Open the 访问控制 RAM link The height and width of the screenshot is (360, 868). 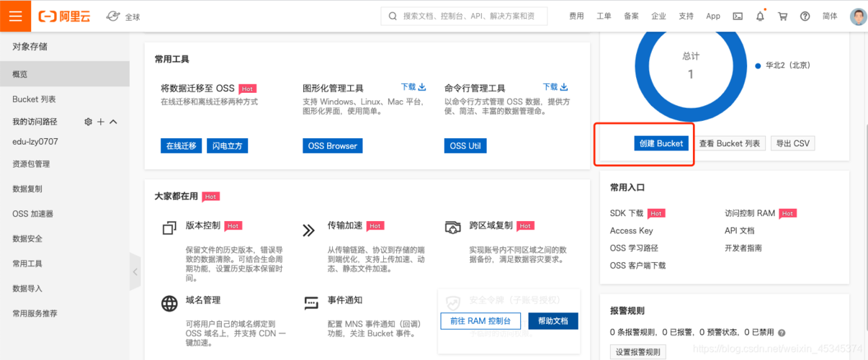[x=750, y=213]
